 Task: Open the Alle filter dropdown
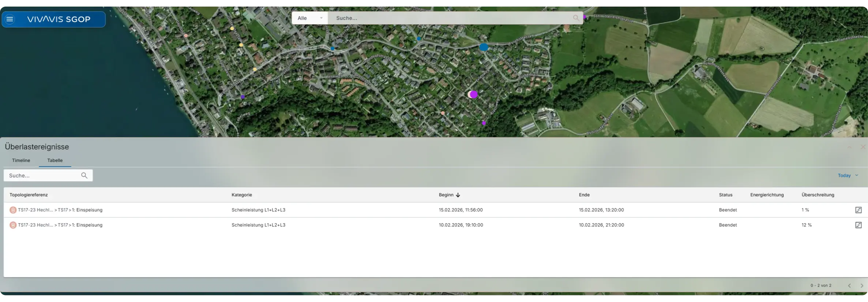pos(309,18)
